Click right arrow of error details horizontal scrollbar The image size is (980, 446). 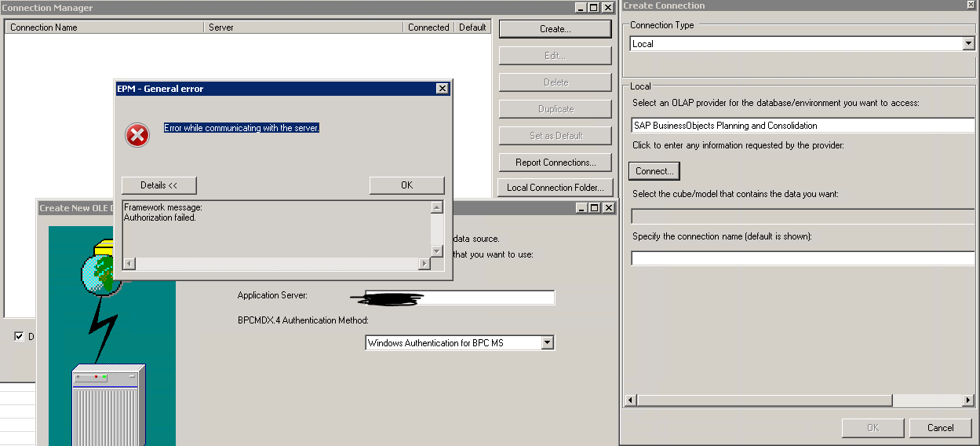click(x=424, y=264)
